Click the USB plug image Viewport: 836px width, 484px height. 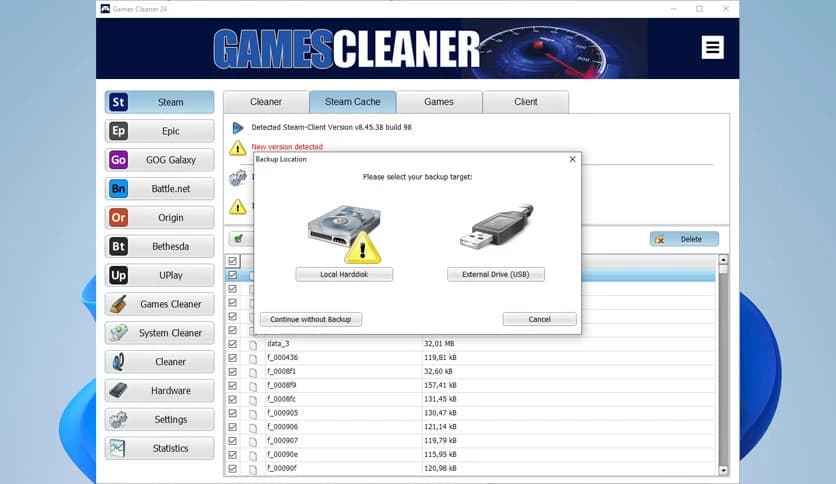pos(496,225)
